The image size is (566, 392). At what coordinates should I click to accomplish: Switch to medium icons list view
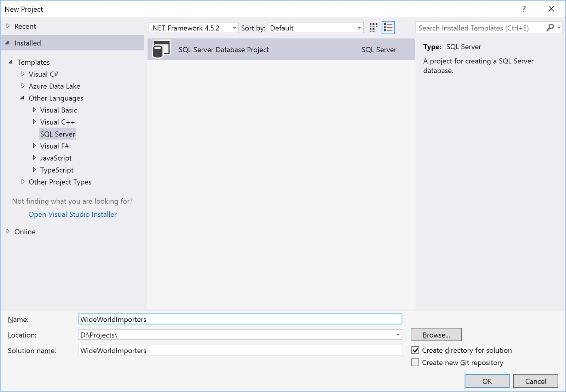pos(388,28)
